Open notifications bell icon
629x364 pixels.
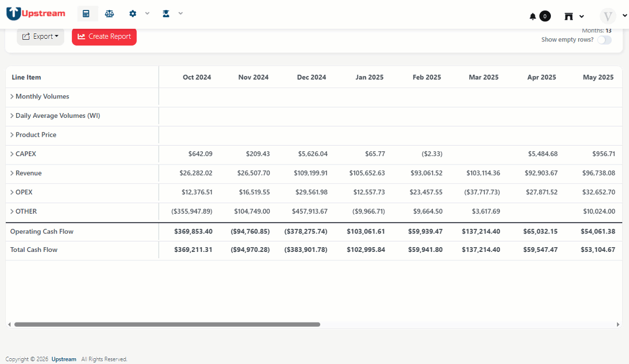(533, 16)
